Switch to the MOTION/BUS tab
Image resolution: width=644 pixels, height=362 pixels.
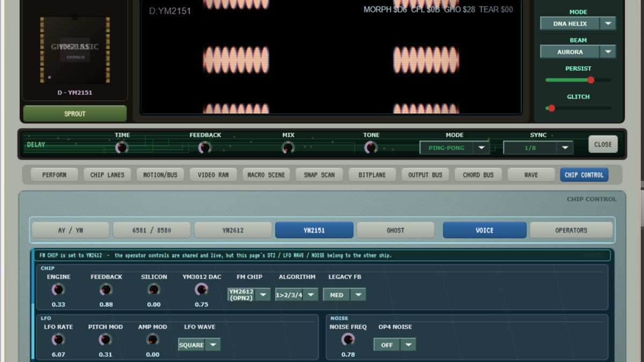pyautogui.click(x=160, y=175)
